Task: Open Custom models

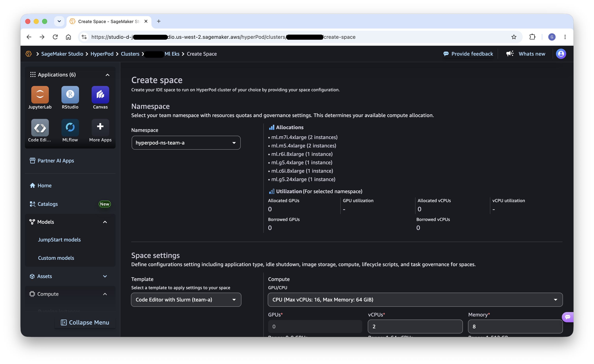Action: tap(56, 258)
